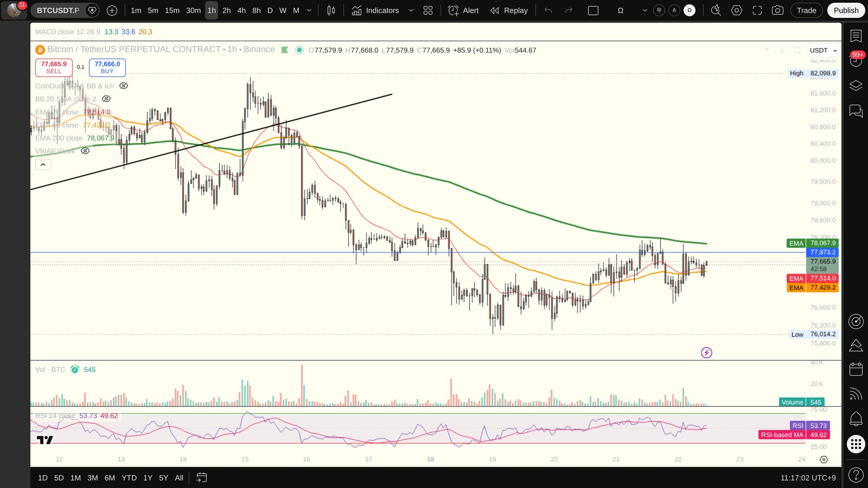The height and width of the screenshot is (488, 868).
Task: Switch to the 早 saved layout circle
Action: coord(659,10)
